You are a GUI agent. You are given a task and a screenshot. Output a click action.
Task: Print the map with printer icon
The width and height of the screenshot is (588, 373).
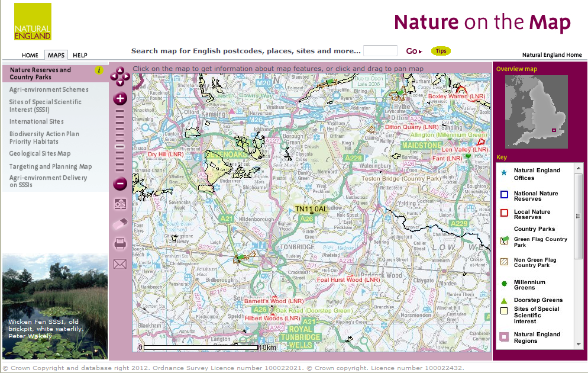(120, 244)
